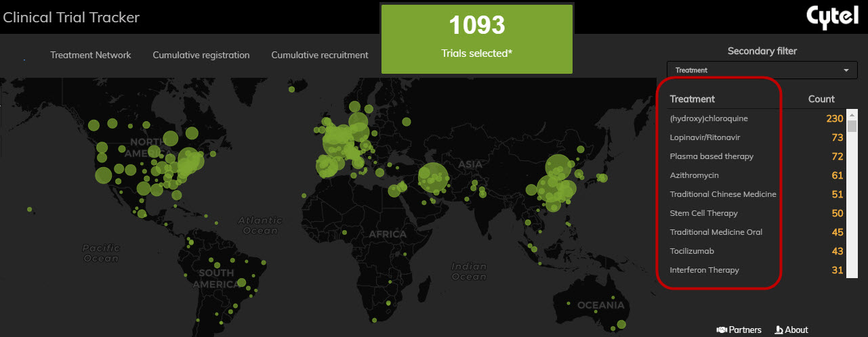Click the handshake icon beside Partners
Viewport: 868px width, 337px height.
click(722, 330)
